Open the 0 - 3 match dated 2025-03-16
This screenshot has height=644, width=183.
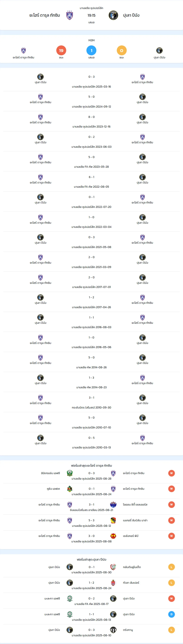(x=91, y=81)
